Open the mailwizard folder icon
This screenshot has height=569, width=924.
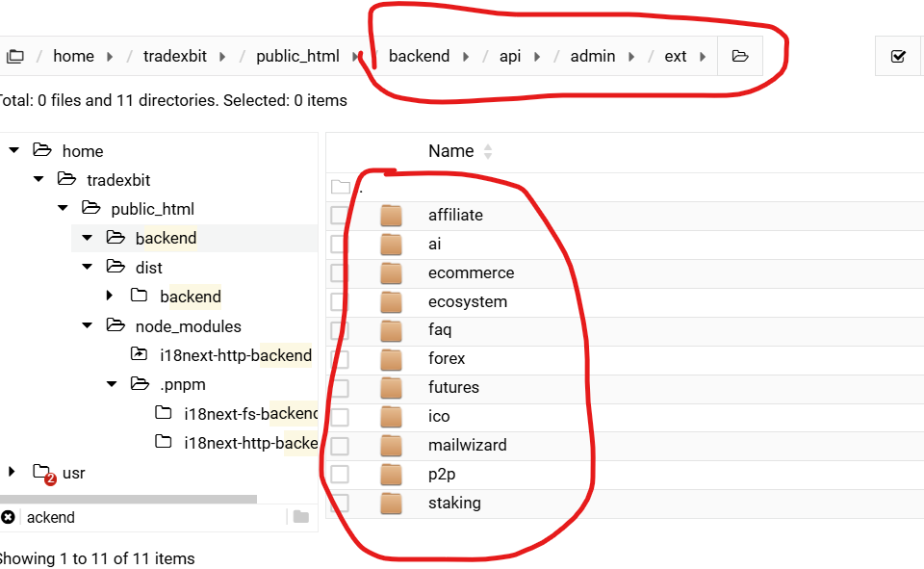click(391, 446)
